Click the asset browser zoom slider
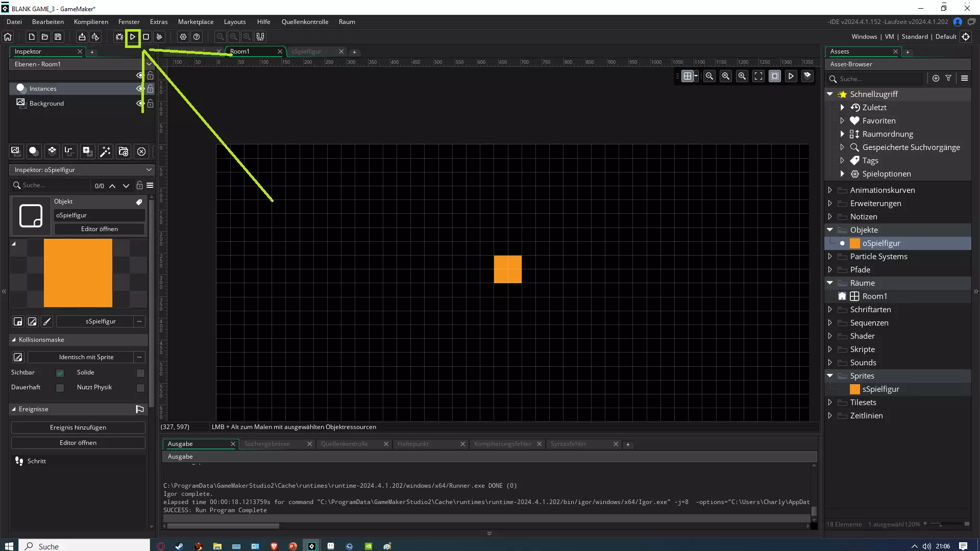 (x=941, y=524)
